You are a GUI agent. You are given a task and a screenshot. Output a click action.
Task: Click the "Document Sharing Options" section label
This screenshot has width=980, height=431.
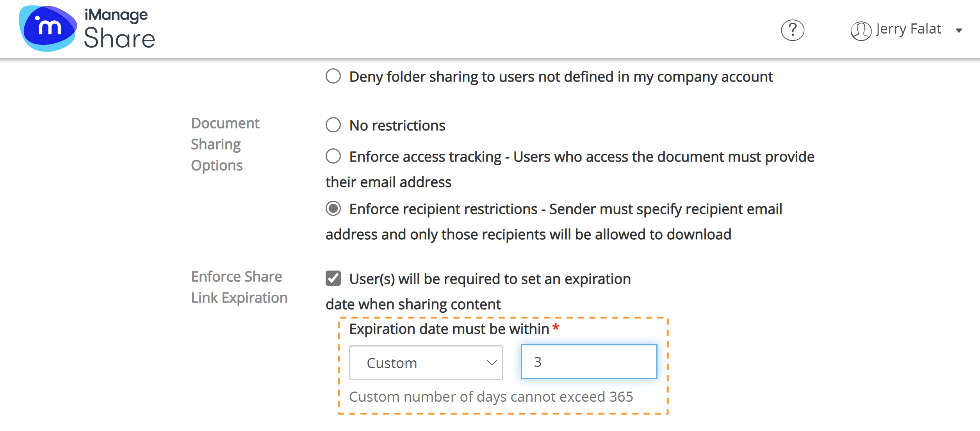click(225, 144)
